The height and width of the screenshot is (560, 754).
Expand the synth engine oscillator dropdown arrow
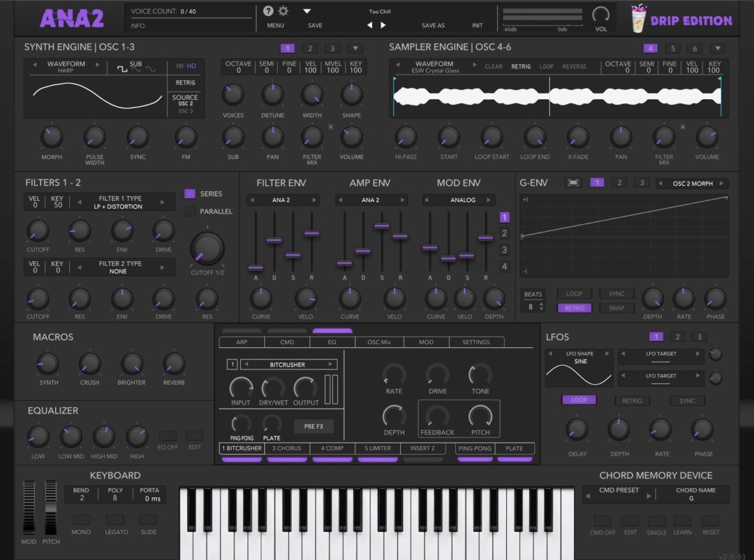pos(355,48)
